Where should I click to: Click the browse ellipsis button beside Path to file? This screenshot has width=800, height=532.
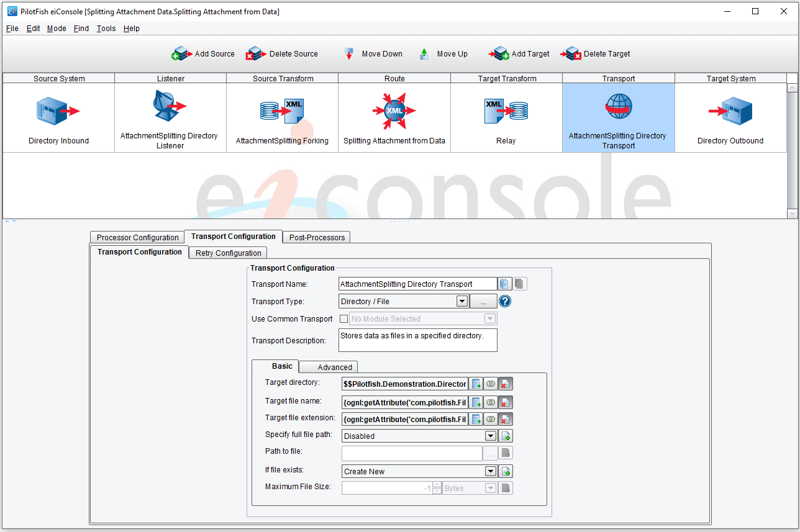491,453
